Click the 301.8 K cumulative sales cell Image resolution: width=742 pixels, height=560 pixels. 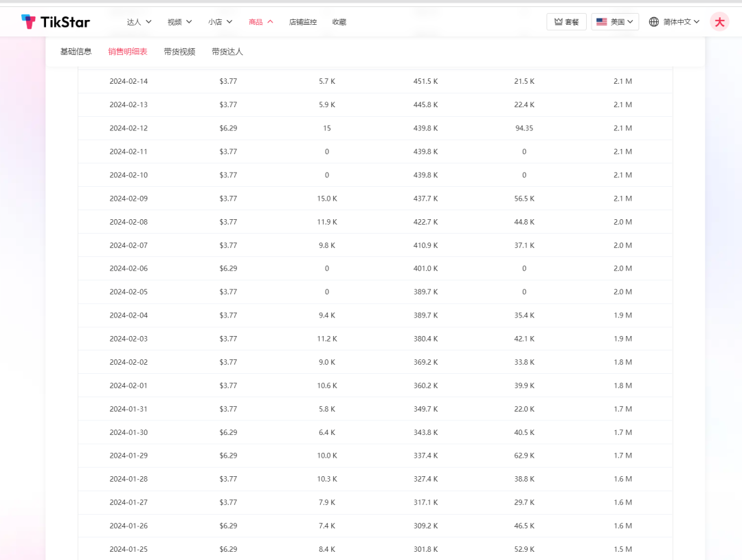(425, 549)
